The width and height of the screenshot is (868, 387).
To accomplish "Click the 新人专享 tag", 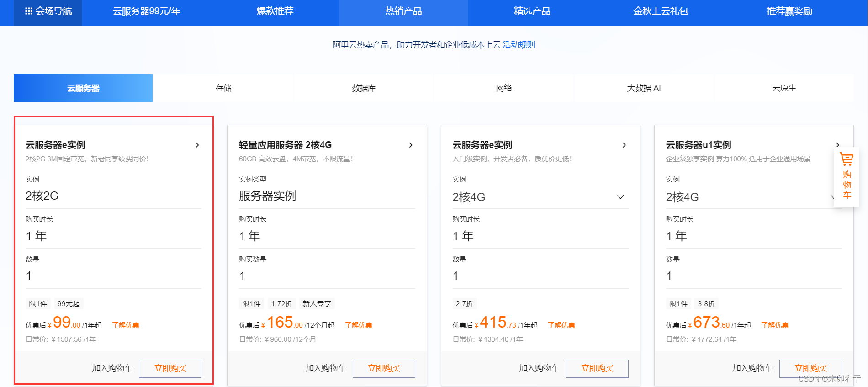I will [317, 304].
